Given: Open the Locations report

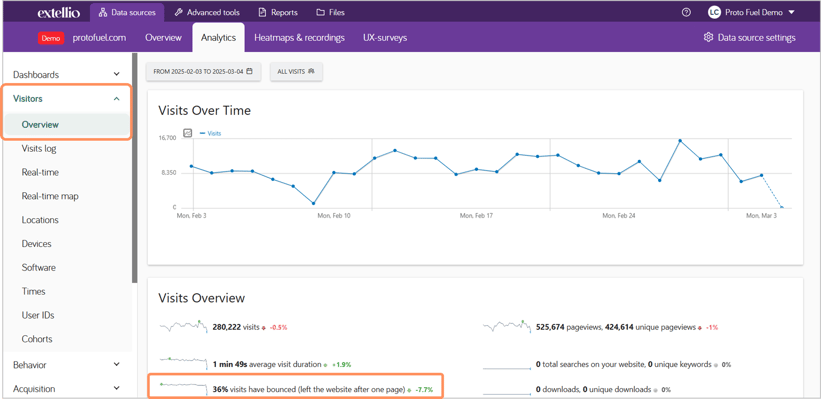Looking at the screenshot, I should [x=40, y=220].
